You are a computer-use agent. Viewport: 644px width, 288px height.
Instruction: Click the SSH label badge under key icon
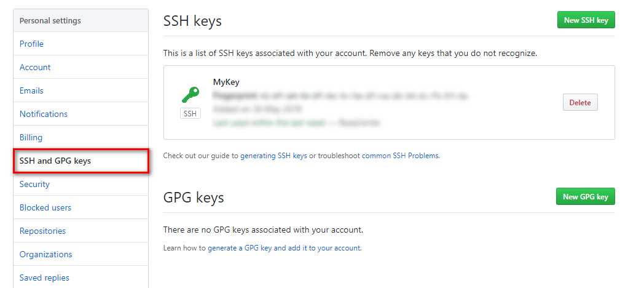click(x=190, y=114)
